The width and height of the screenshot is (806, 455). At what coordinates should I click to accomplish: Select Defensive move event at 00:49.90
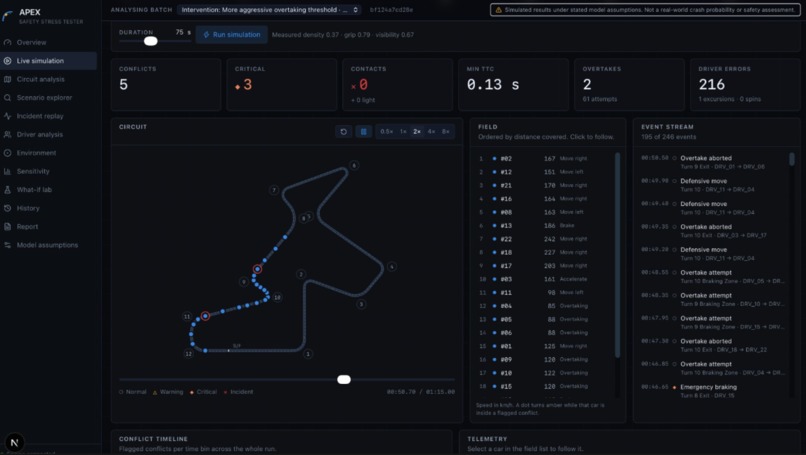(713, 185)
